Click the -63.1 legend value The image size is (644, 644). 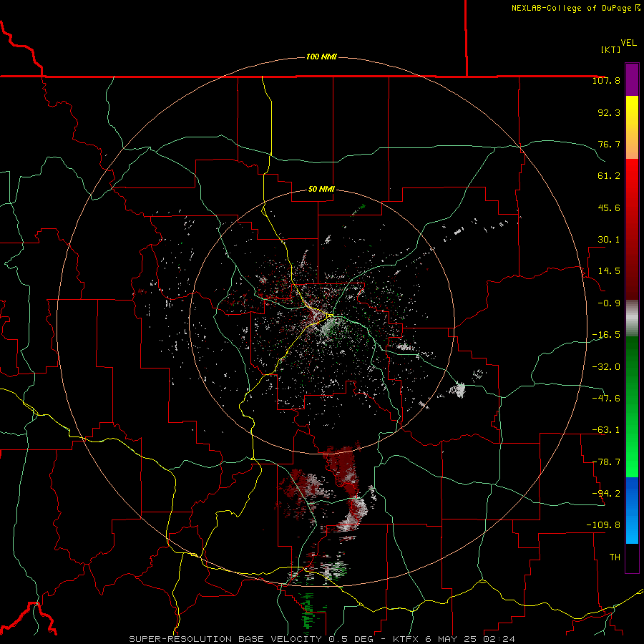[x=606, y=430]
